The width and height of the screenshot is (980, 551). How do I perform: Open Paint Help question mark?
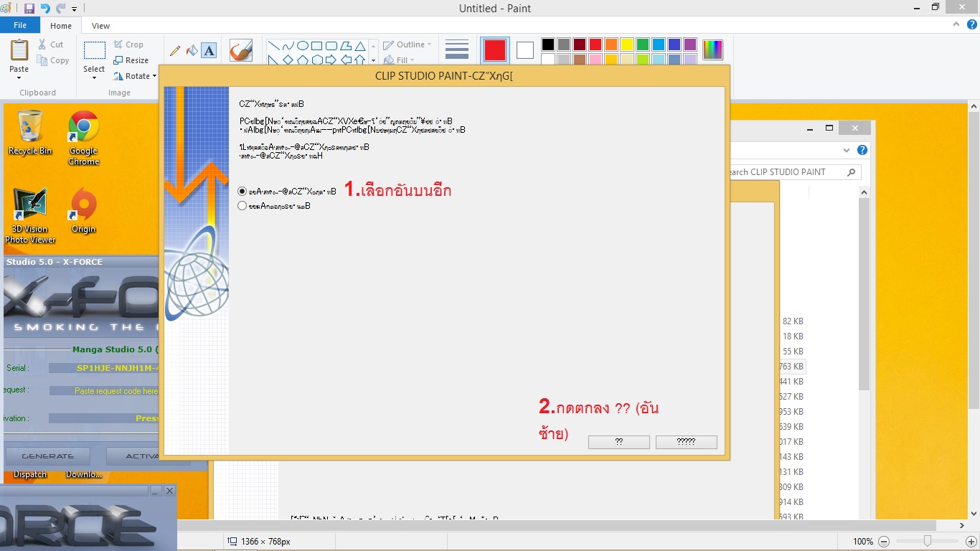tap(971, 25)
